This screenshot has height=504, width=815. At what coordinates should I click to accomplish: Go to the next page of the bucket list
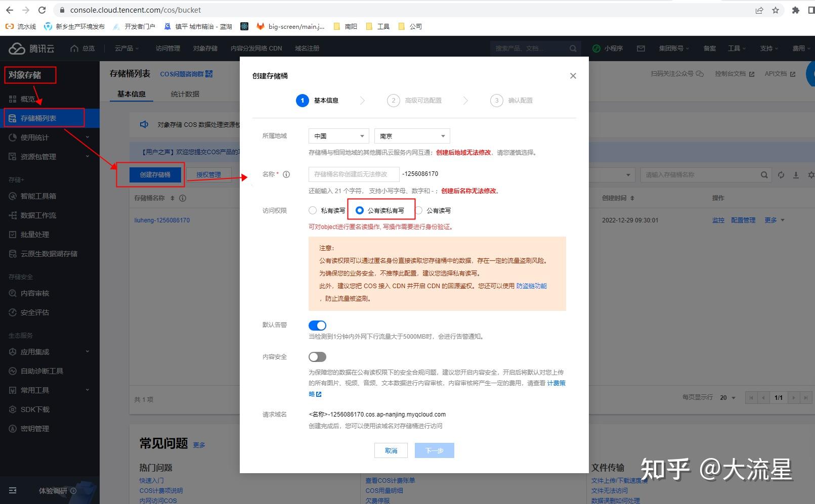[x=794, y=398]
